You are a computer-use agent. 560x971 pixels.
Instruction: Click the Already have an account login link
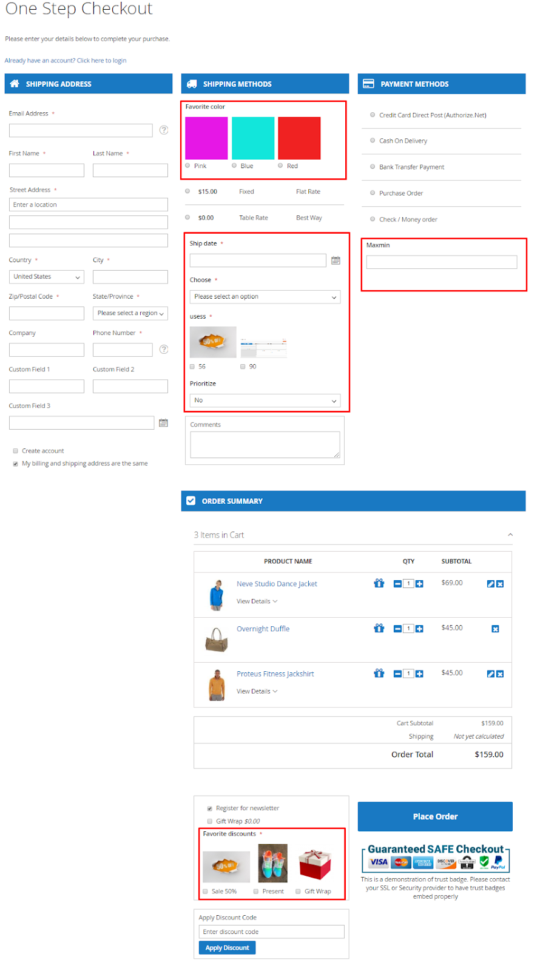click(66, 61)
